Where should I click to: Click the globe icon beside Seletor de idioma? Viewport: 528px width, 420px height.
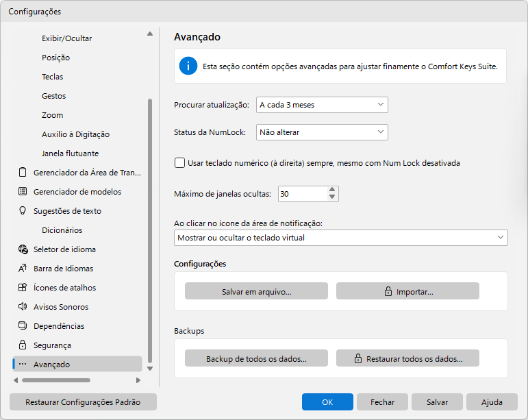pyautogui.click(x=23, y=249)
